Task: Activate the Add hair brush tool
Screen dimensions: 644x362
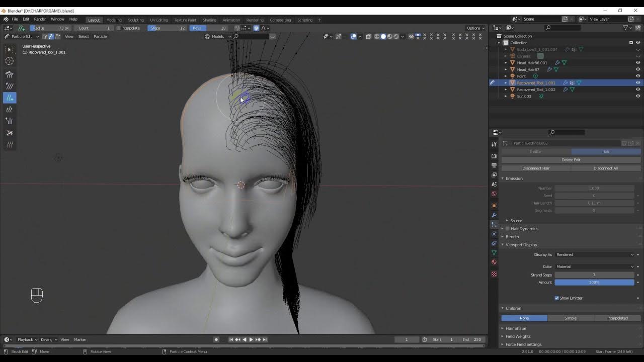Action: (x=10, y=98)
